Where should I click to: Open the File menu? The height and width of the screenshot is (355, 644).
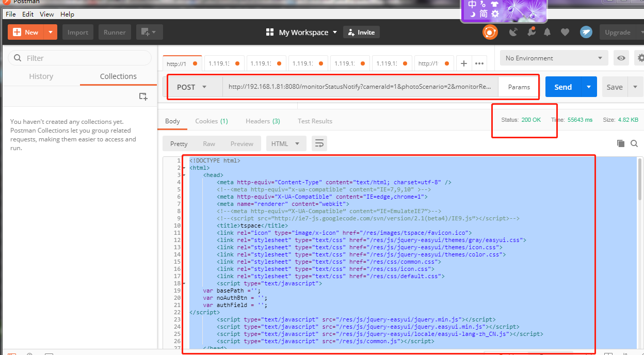point(11,14)
